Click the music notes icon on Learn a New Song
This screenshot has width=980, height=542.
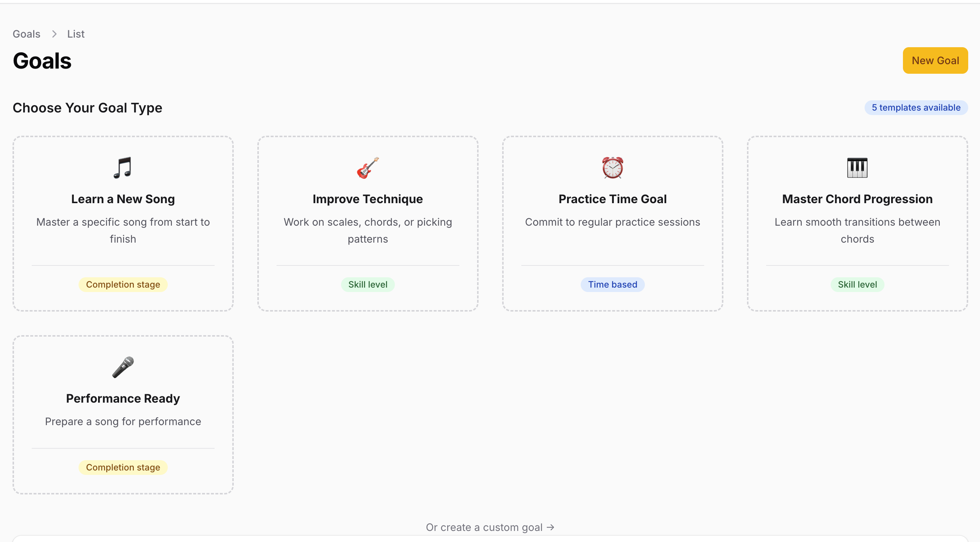(123, 168)
